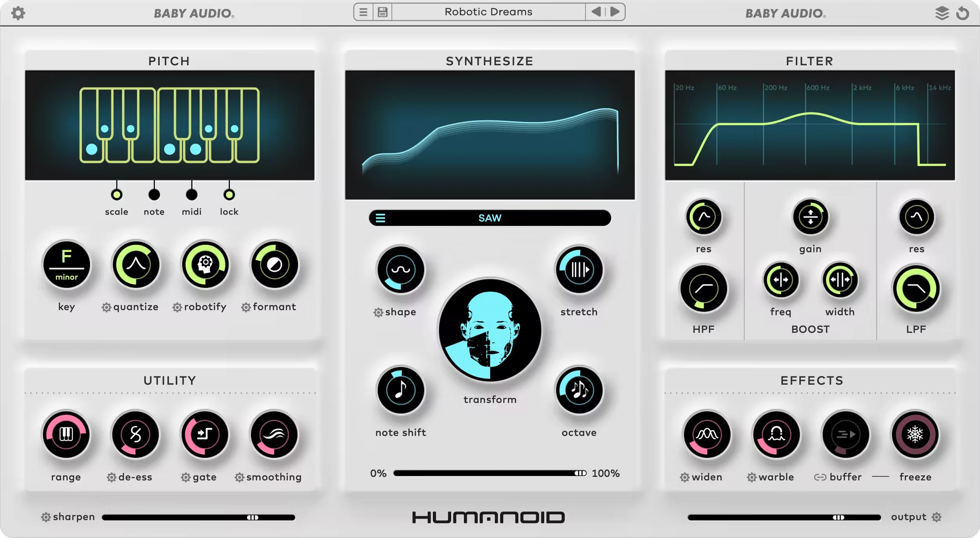This screenshot has height=538, width=980.
Task: Click the de-ess knob
Action: pyautogui.click(x=136, y=435)
